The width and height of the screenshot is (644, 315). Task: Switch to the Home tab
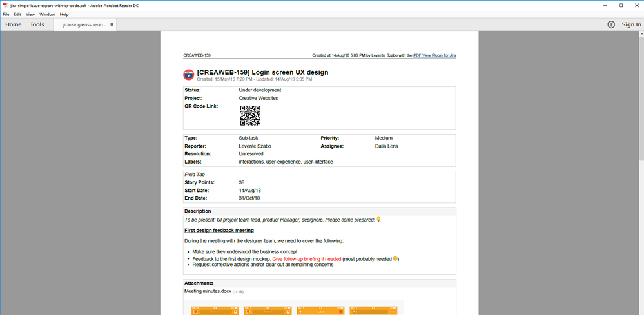tap(13, 24)
